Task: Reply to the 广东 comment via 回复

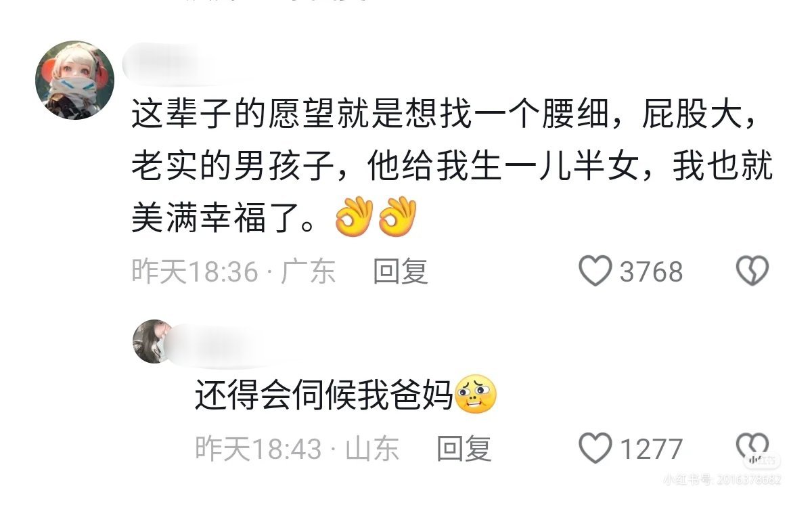Action: click(x=401, y=271)
